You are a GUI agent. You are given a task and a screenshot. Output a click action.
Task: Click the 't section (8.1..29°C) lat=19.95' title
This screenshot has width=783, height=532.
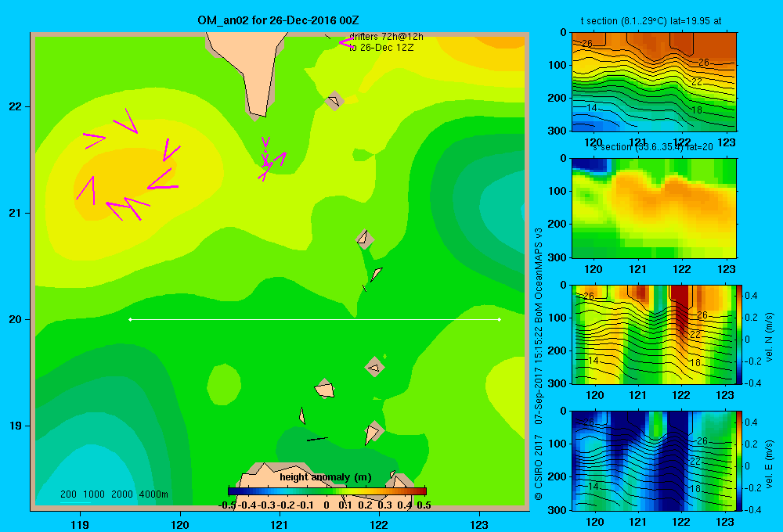pyautogui.click(x=651, y=21)
